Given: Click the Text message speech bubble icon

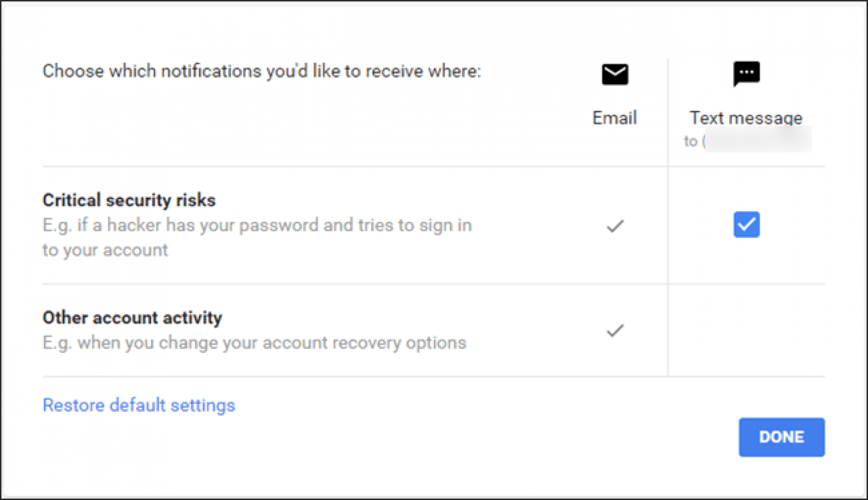Looking at the screenshot, I should (746, 74).
